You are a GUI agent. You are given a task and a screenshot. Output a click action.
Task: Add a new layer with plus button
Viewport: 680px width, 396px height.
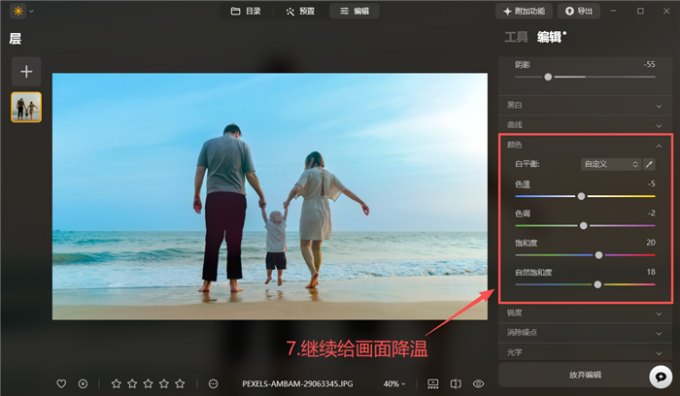26,72
